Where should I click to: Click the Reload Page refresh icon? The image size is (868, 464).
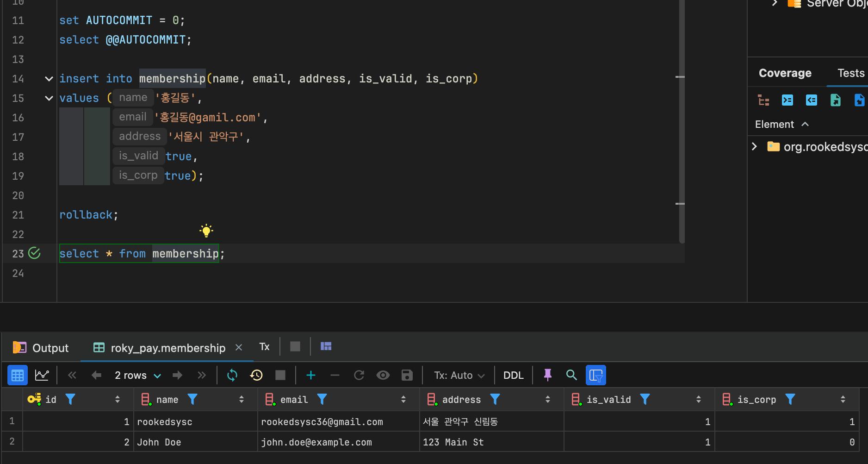pos(232,375)
